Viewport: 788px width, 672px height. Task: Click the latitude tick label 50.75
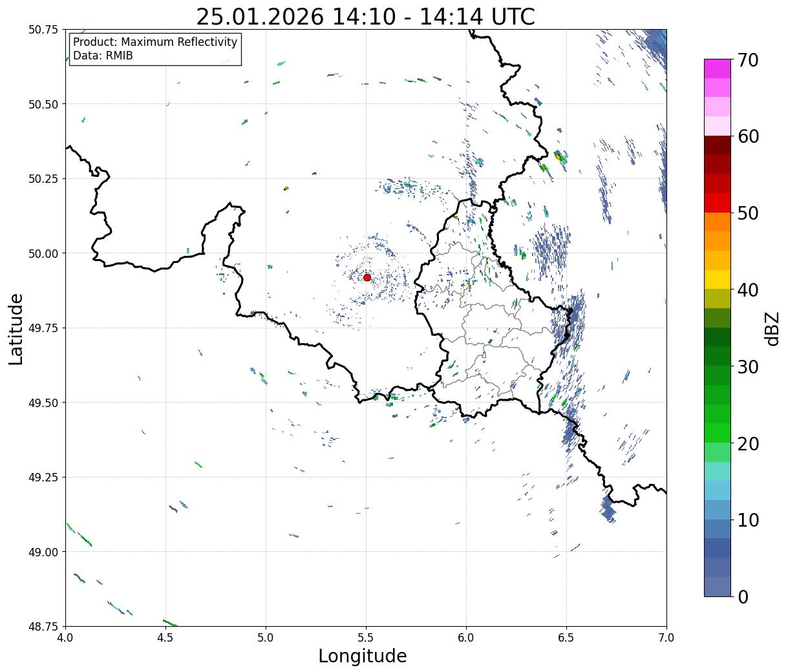coord(43,30)
